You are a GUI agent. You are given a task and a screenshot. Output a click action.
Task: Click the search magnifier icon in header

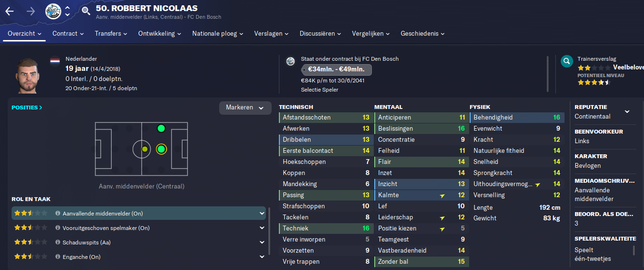pyautogui.click(x=86, y=11)
